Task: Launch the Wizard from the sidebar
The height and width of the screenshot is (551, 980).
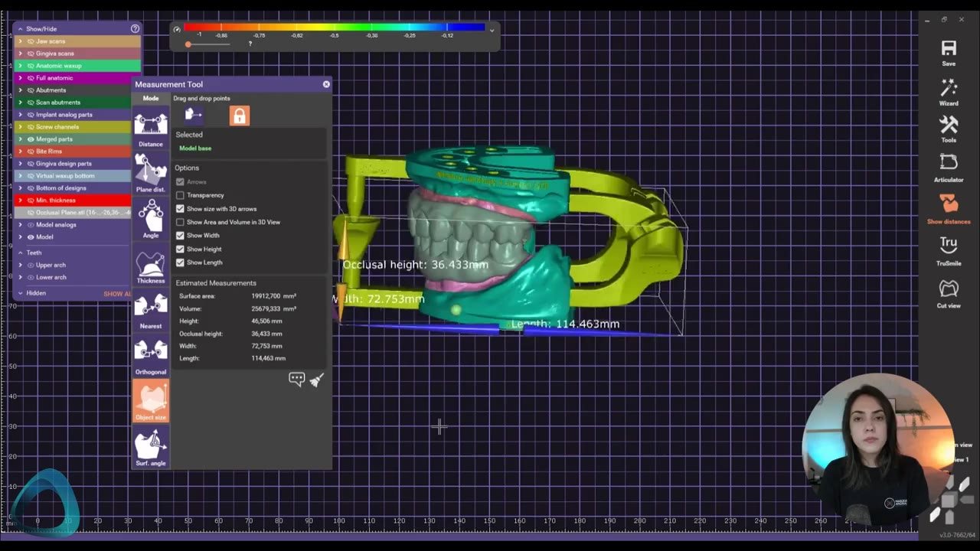Action: coord(949,92)
